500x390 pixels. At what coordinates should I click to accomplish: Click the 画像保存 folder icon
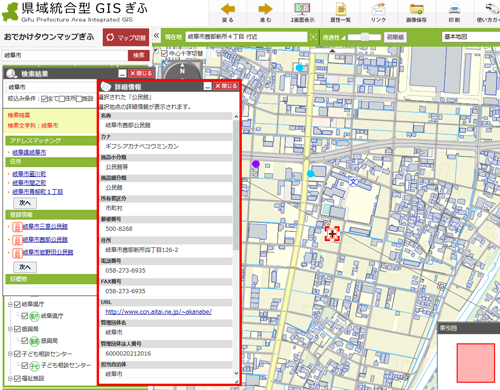(416, 9)
